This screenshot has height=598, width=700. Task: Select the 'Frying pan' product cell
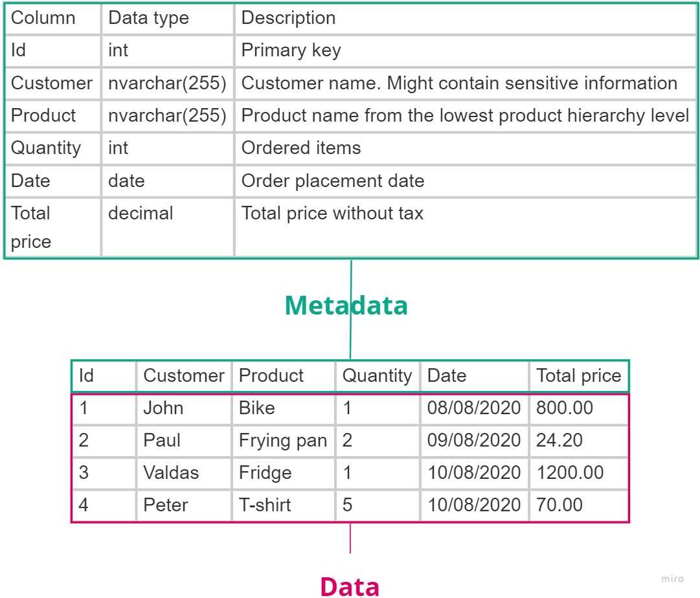(x=283, y=441)
